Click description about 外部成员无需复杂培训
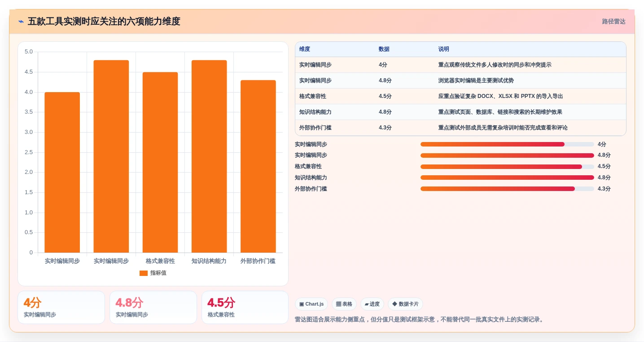644x342 pixels. click(x=503, y=128)
